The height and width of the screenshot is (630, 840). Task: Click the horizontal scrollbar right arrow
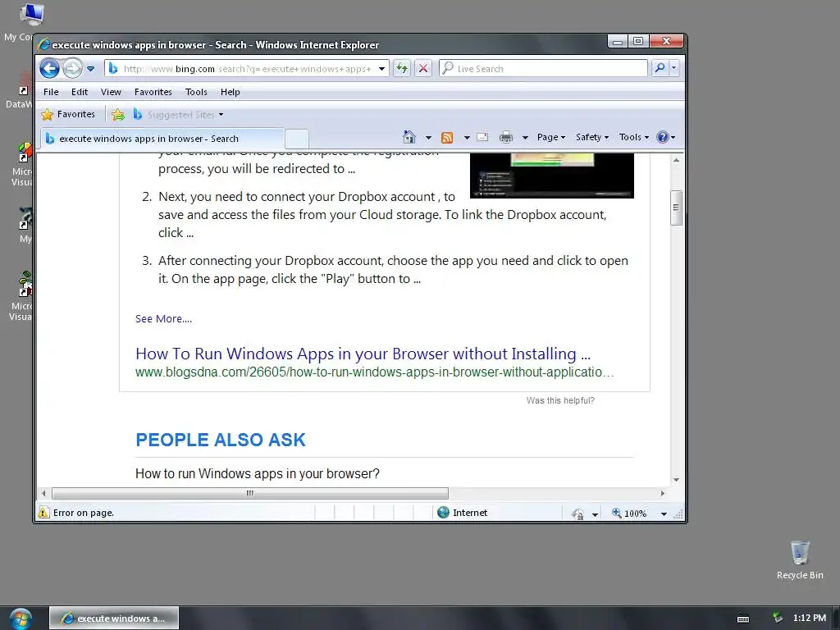[x=663, y=493]
